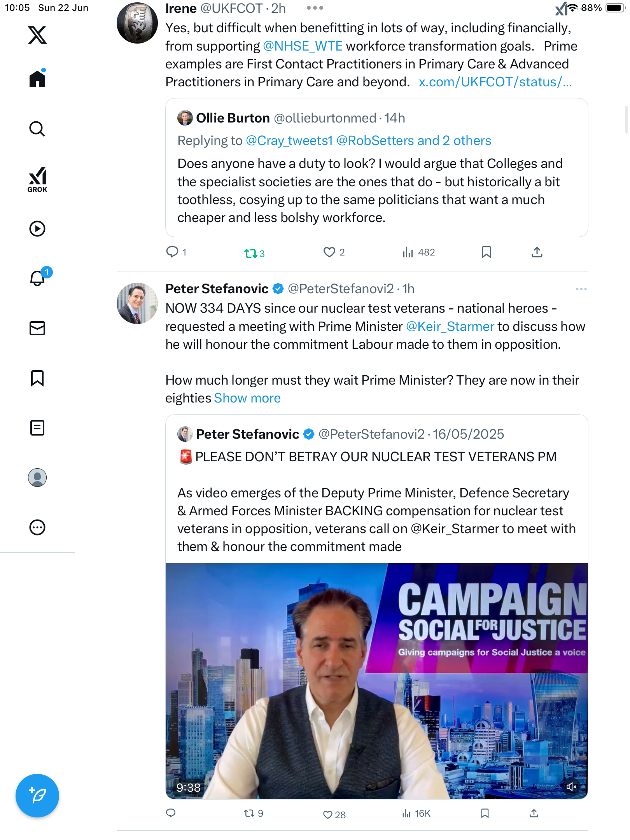630x840 pixels.
Task: Open Notifications bell with one alert
Action: coord(38,278)
